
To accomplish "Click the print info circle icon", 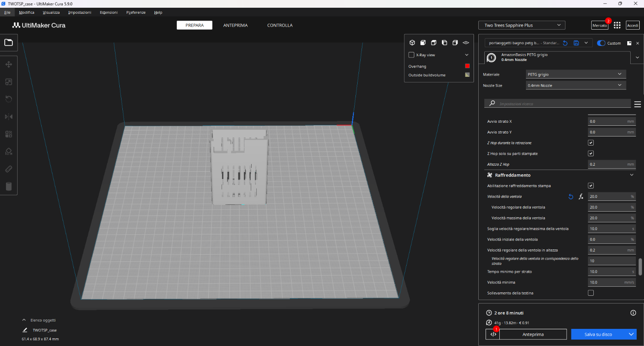I will tap(633, 313).
